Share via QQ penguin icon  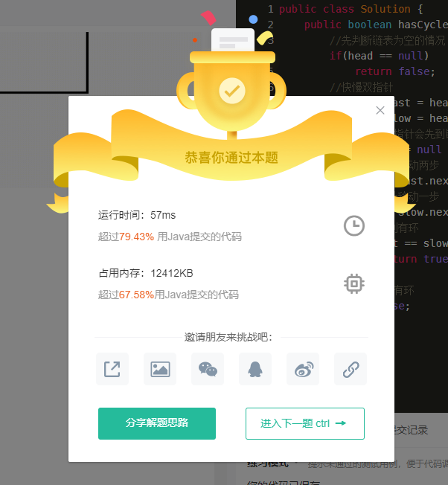(255, 369)
